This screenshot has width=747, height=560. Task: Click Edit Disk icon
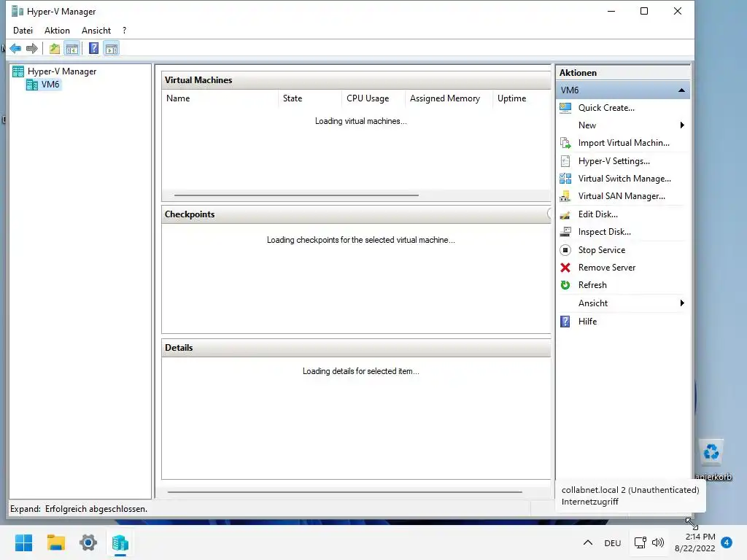(565, 214)
